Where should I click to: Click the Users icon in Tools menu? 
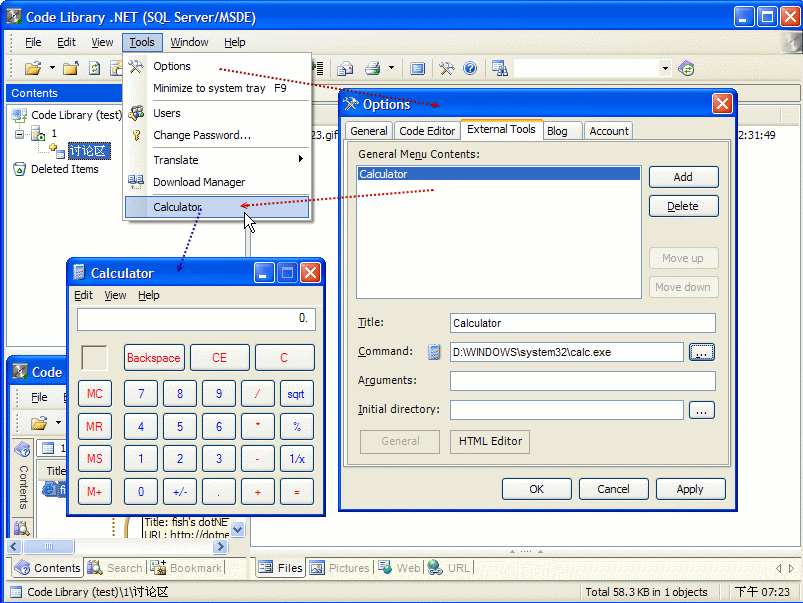[x=136, y=113]
